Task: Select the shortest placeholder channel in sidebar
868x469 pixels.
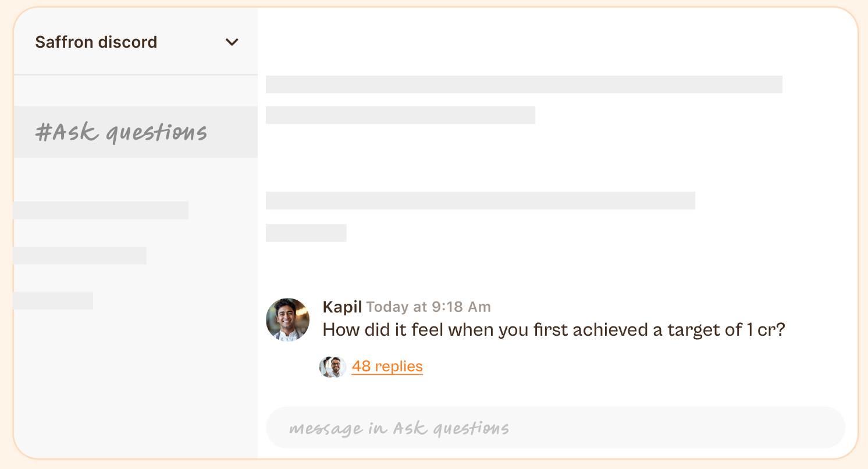Action: [54, 301]
